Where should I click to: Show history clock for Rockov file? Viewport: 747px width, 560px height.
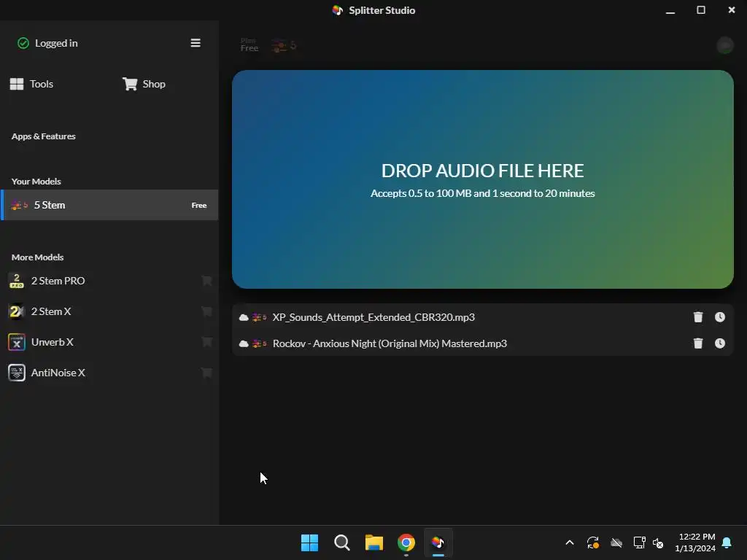point(720,343)
